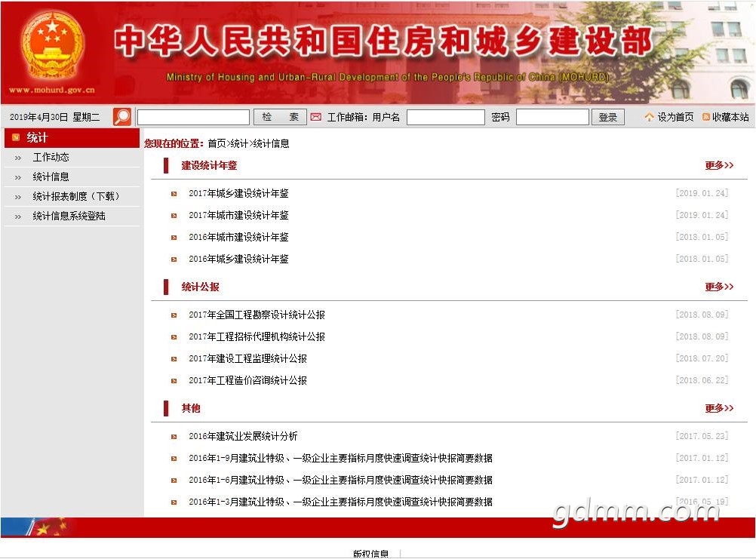Click 更多>> for 其他 section
The image size is (756, 559).
coord(719,408)
